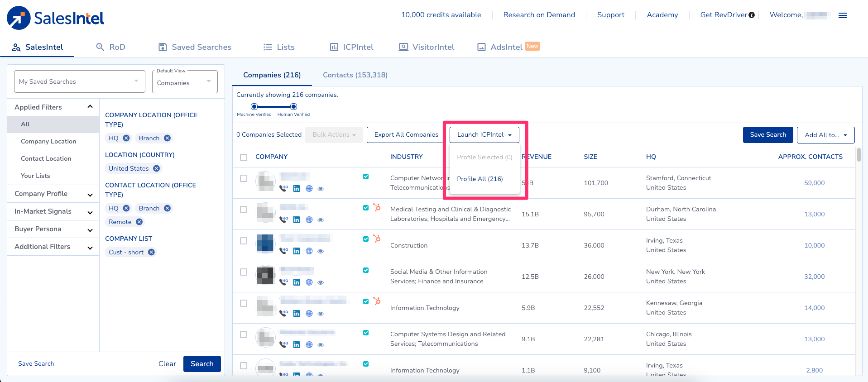Open LinkedIn icon for Stamford company row
868x382 pixels.
tap(297, 189)
